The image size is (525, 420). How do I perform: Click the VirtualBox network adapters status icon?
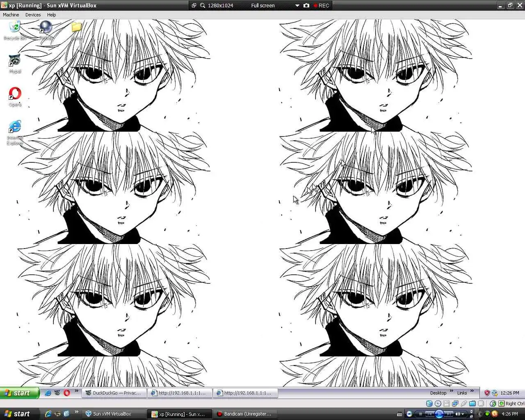pyautogui.click(x=455, y=404)
